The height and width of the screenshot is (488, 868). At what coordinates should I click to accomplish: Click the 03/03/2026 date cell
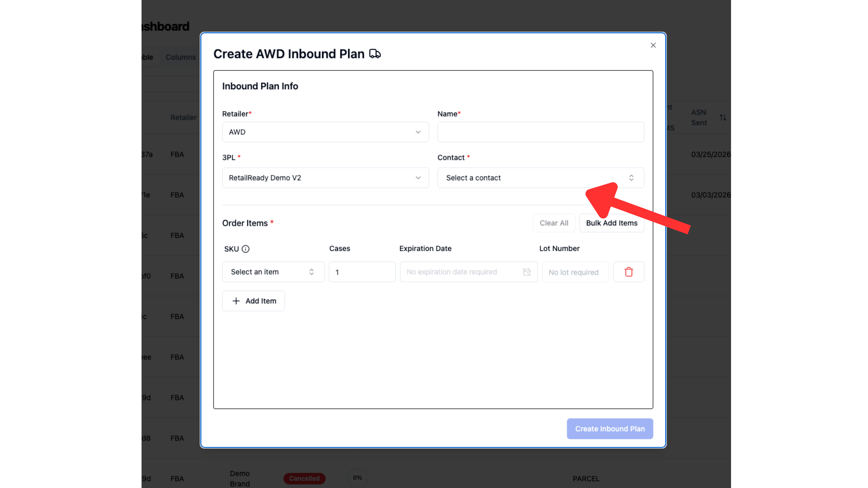[x=711, y=195]
